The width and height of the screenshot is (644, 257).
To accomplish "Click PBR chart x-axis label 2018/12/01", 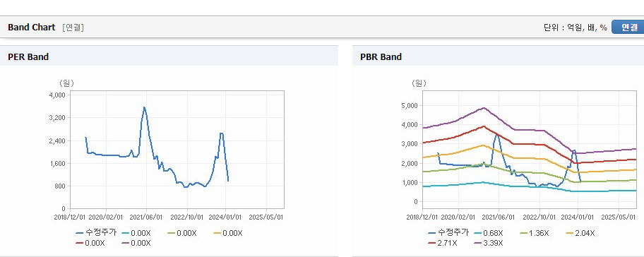I will coord(422,217).
